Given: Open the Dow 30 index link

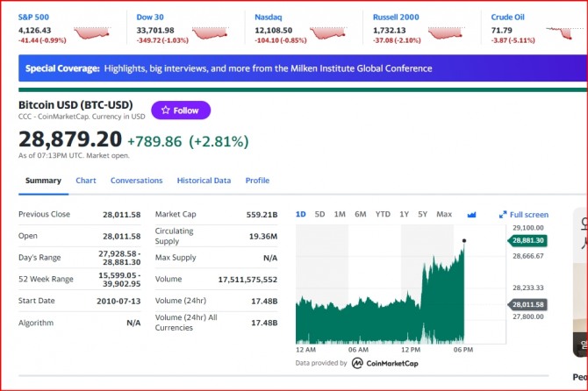Looking at the screenshot, I should tap(150, 18).
